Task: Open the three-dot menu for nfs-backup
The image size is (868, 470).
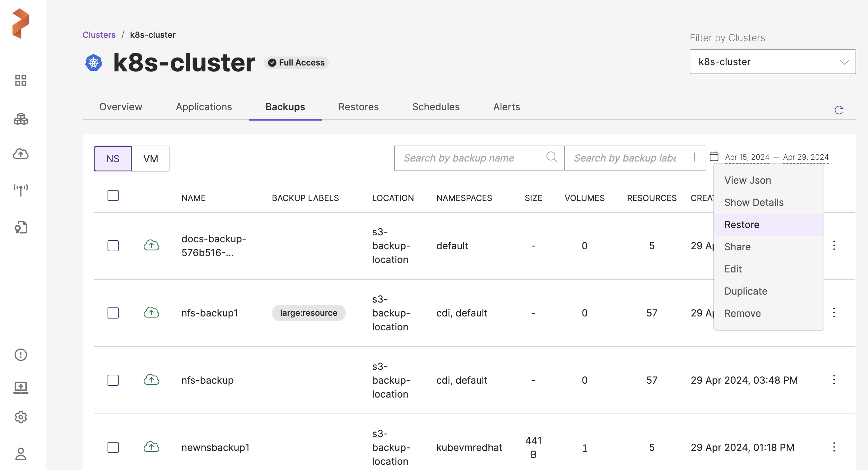Action: 834,380
